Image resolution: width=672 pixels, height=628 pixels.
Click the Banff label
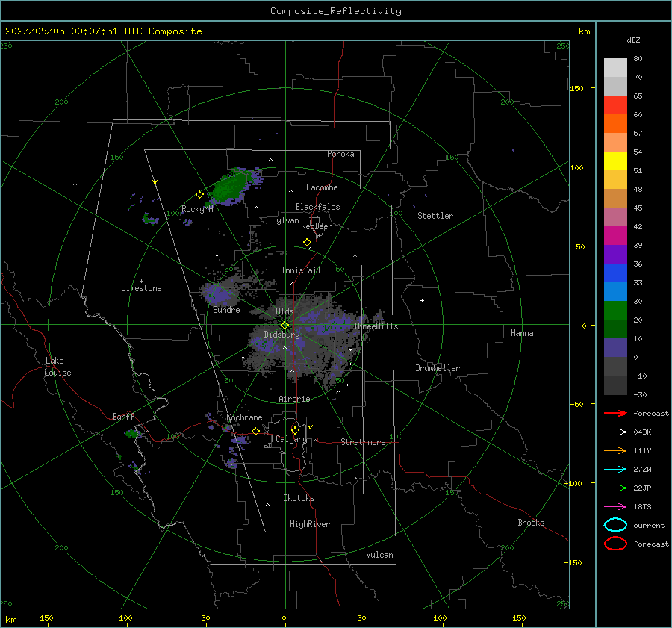click(123, 416)
